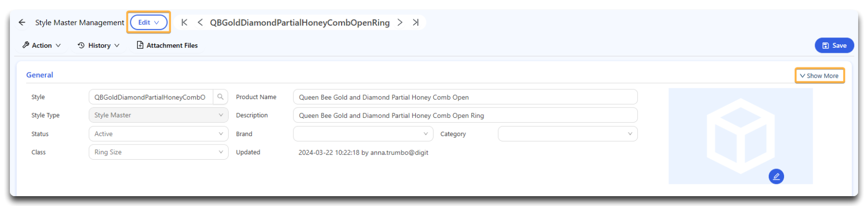
Task: Click the search icon in Style field
Action: pyautogui.click(x=220, y=97)
